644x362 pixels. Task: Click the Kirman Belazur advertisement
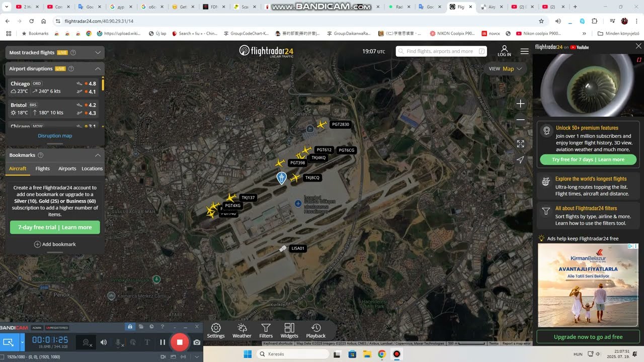[588, 286]
